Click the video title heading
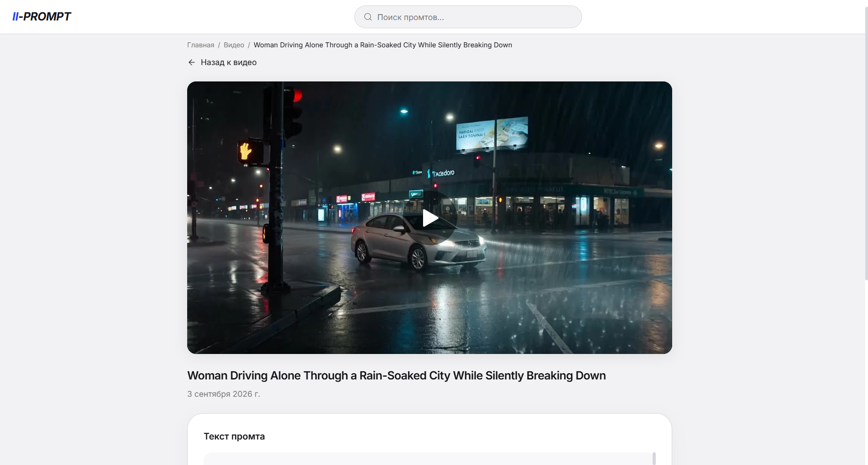The image size is (868, 465). pyautogui.click(x=396, y=375)
